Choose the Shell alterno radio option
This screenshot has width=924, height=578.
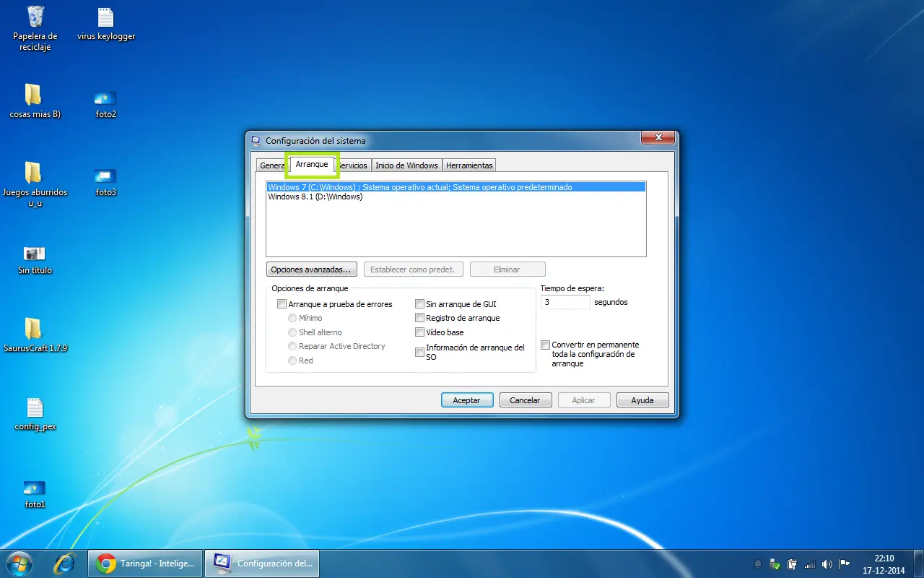click(292, 332)
